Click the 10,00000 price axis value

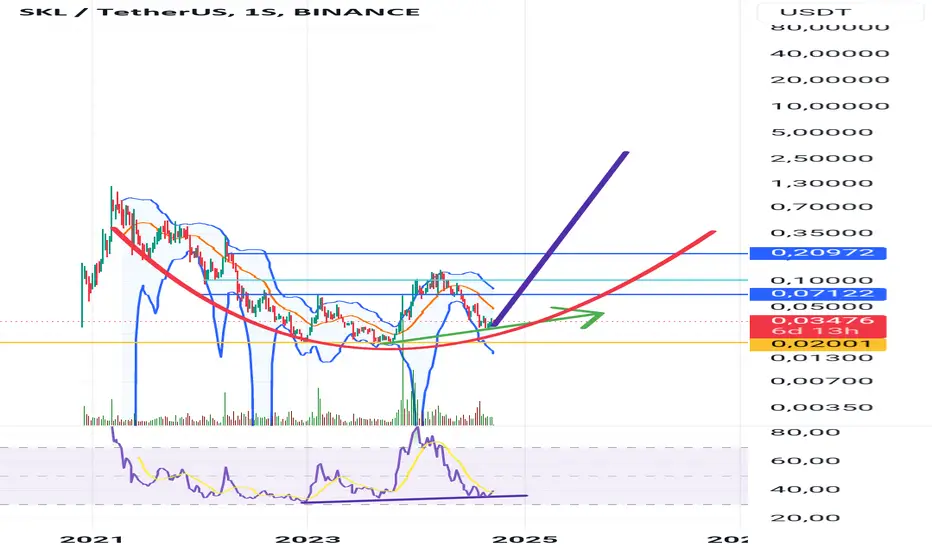[x=830, y=106]
